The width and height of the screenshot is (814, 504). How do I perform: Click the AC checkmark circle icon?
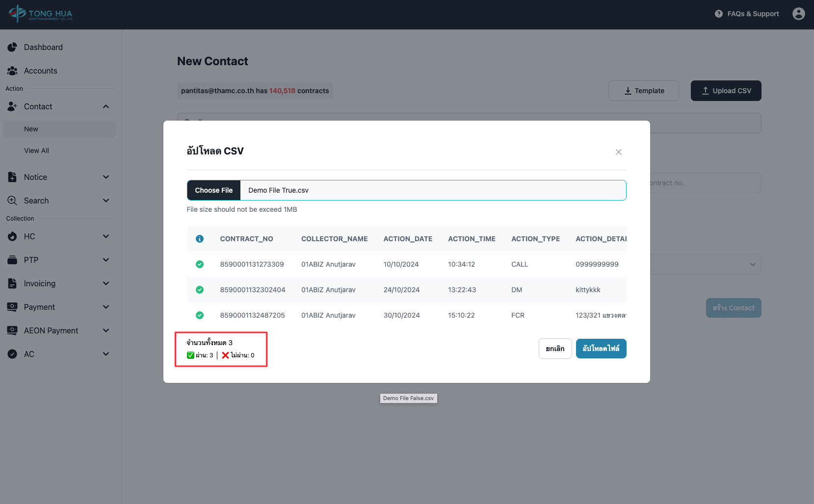pos(12,354)
